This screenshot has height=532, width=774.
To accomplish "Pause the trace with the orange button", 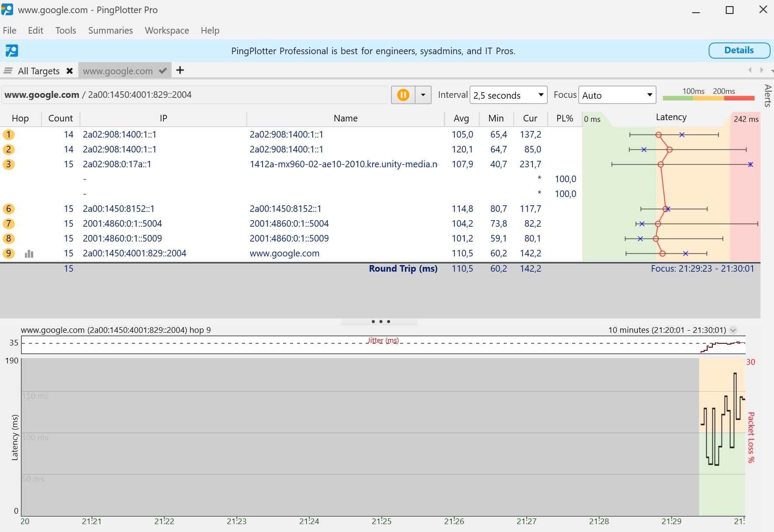I will coord(403,95).
